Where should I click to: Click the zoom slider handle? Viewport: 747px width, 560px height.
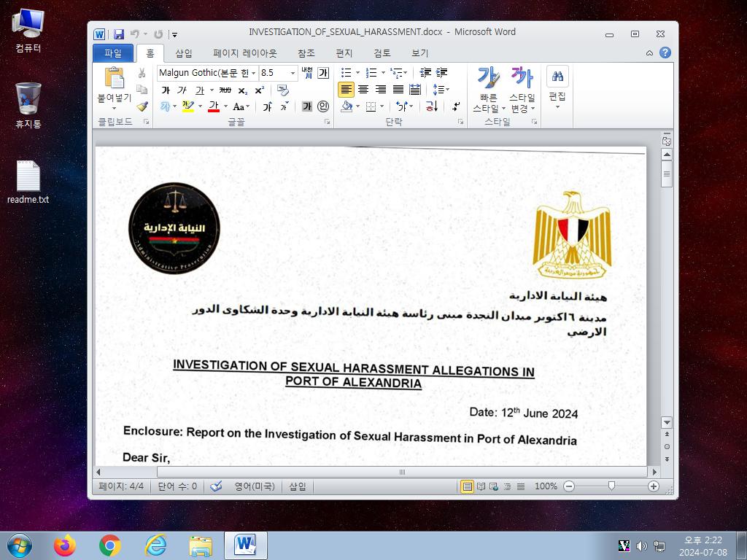click(611, 486)
